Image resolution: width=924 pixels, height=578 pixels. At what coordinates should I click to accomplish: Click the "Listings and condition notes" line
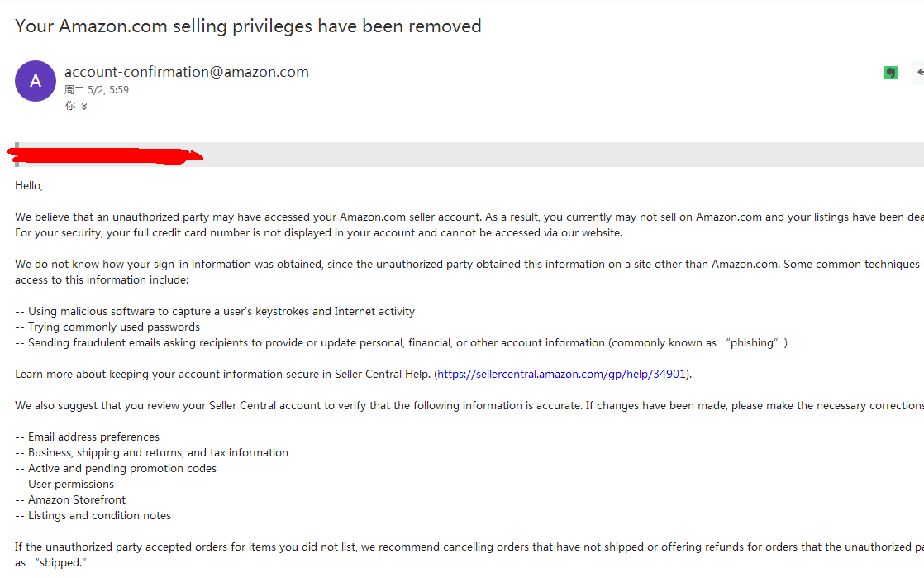(99, 515)
